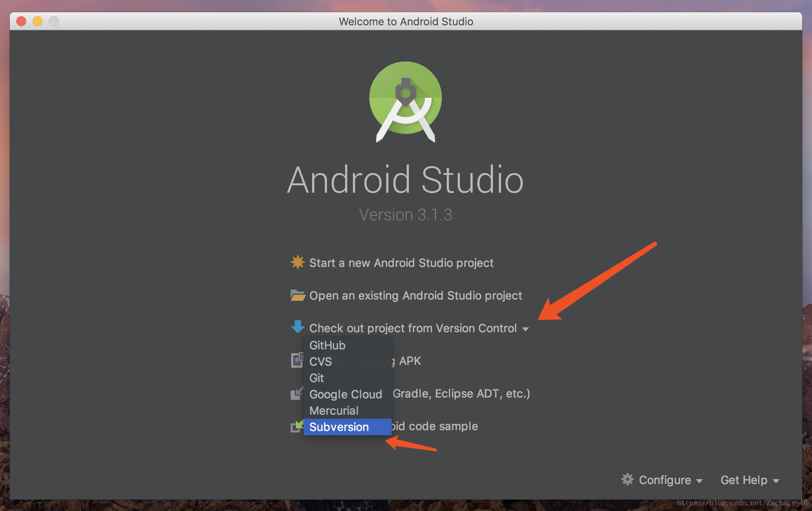Click import project (Gradle, Eclipse ADT, etc.)
Image resolution: width=812 pixels, height=511 pixels.
(461, 393)
